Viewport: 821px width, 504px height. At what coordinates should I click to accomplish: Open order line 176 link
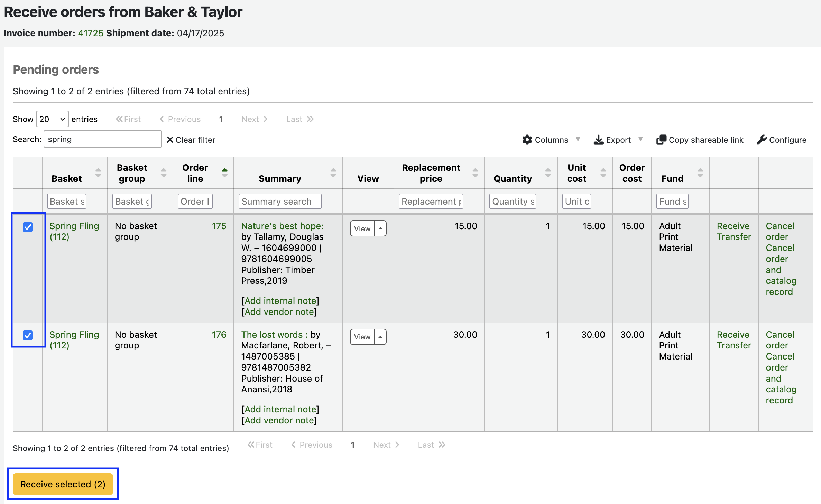(x=219, y=335)
